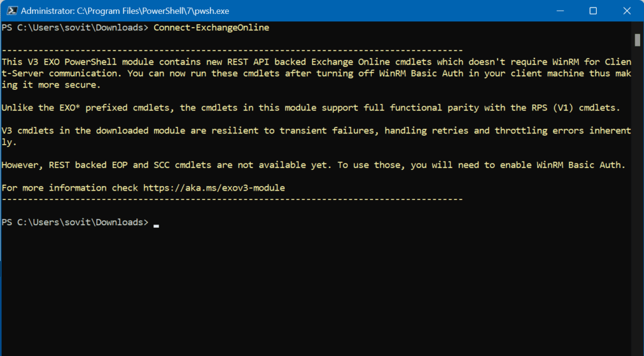Viewport: 644px width, 356px height.
Task: Click the line starting "Unlike the EXO*"
Action: (311, 108)
